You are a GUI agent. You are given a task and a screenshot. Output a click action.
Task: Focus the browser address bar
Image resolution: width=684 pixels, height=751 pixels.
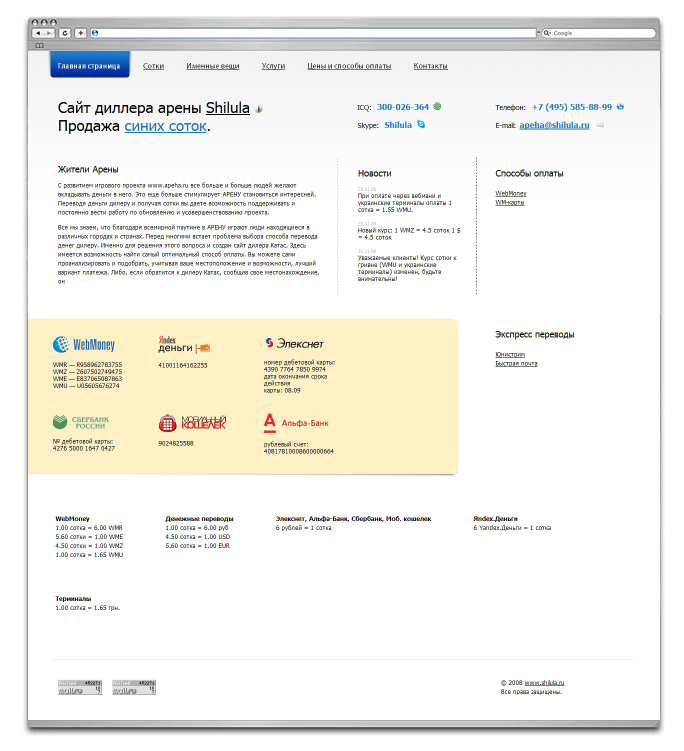pyautogui.click(x=313, y=33)
